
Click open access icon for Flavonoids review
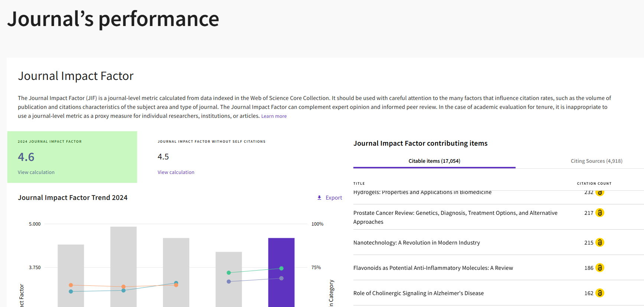click(x=599, y=268)
